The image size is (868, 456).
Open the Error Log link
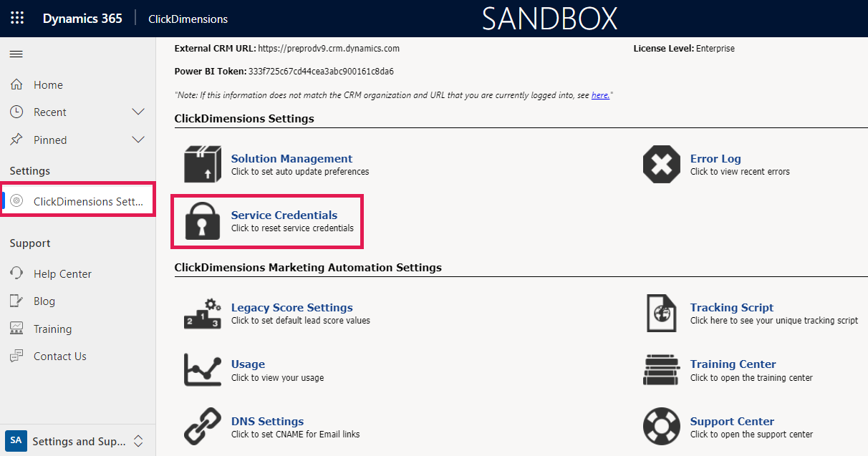[715, 159]
